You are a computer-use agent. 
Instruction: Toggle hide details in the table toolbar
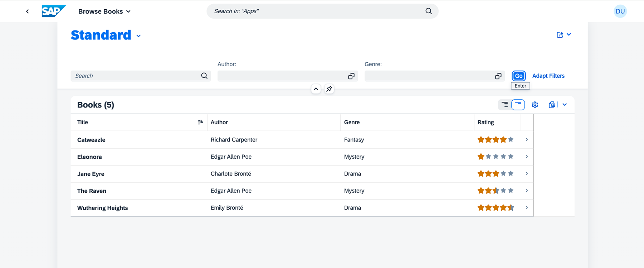[x=518, y=105]
